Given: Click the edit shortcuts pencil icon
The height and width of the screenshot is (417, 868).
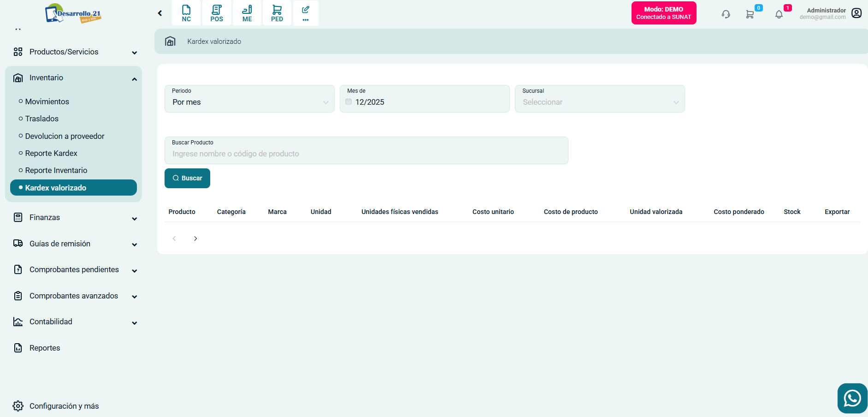Looking at the screenshot, I should [x=306, y=13].
